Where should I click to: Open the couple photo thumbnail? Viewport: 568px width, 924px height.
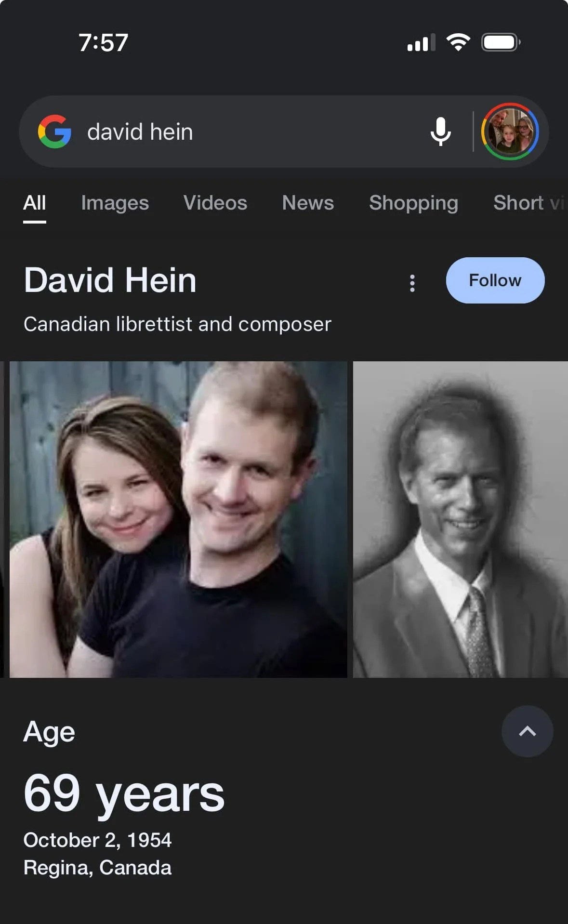pos(178,519)
